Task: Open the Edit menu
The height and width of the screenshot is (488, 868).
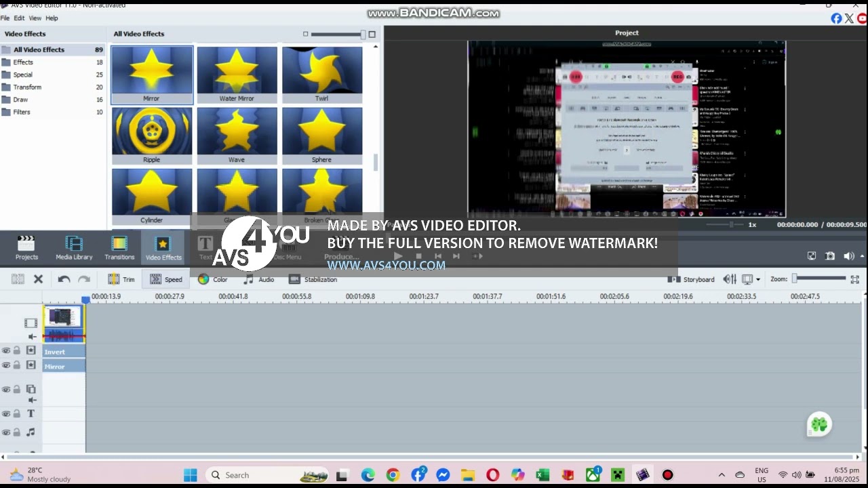Action: pyautogui.click(x=19, y=18)
